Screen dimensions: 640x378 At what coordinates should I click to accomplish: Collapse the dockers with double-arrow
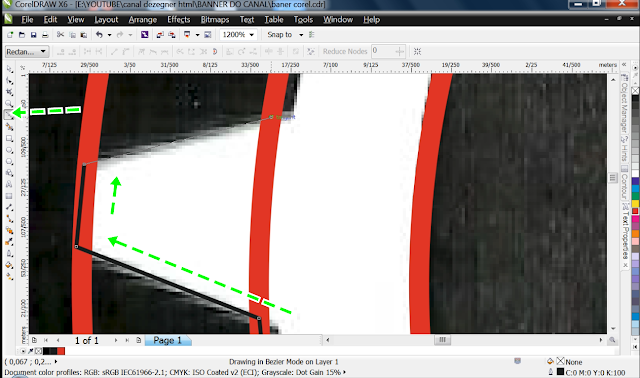624,64
